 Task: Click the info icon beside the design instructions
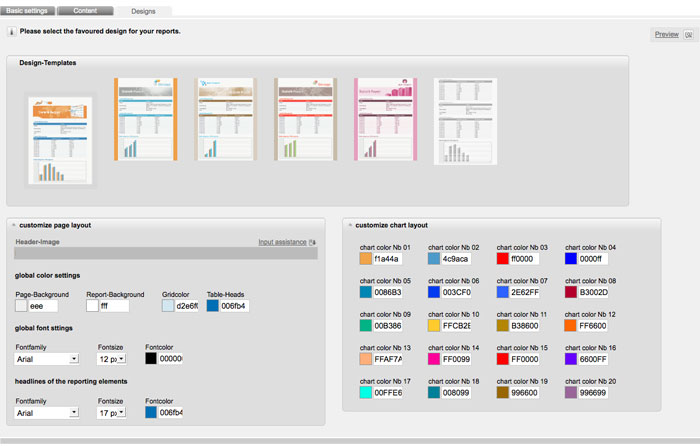(x=12, y=31)
